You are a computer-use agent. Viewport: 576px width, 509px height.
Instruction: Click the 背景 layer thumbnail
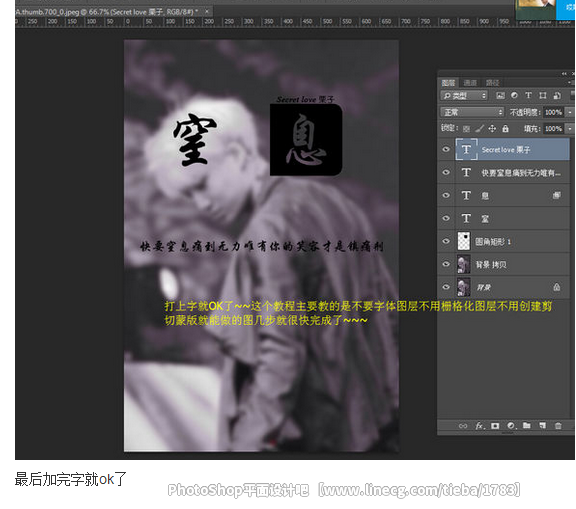(x=464, y=287)
